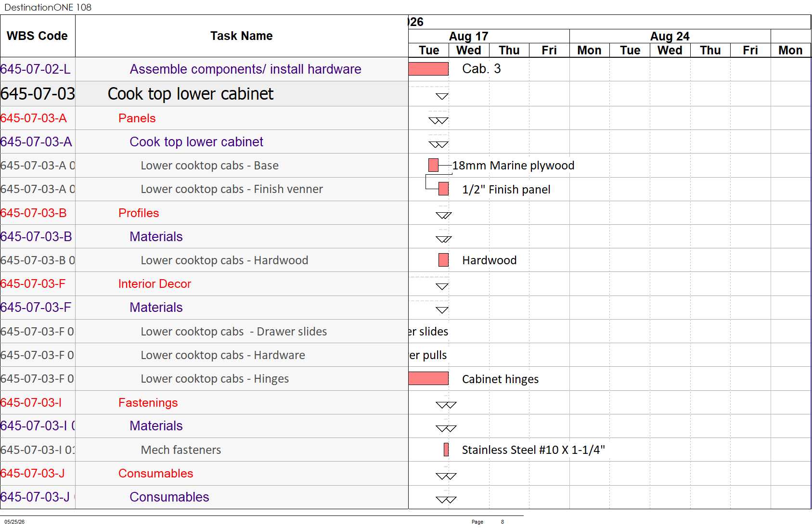Select Materials under Interior Decor
Screen dimensions: 812x528
pyautogui.click(x=156, y=307)
